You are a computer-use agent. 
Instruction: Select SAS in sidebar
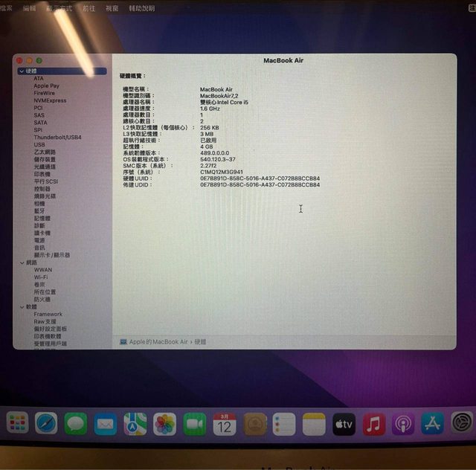click(x=39, y=115)
